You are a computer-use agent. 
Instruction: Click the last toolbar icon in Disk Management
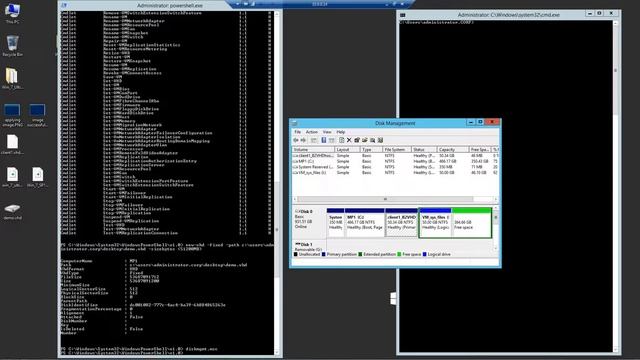point(380,140)
